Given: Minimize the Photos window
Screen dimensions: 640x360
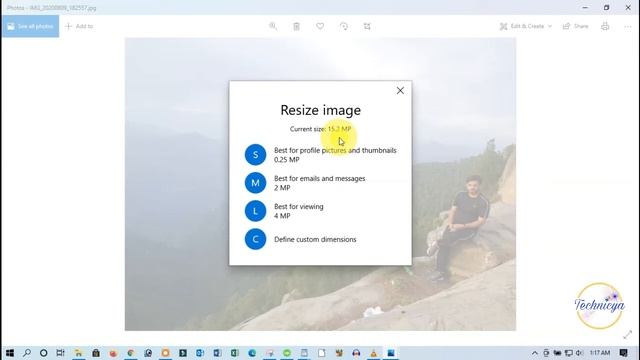Looking at the screenshot, I should click(585, 7).
